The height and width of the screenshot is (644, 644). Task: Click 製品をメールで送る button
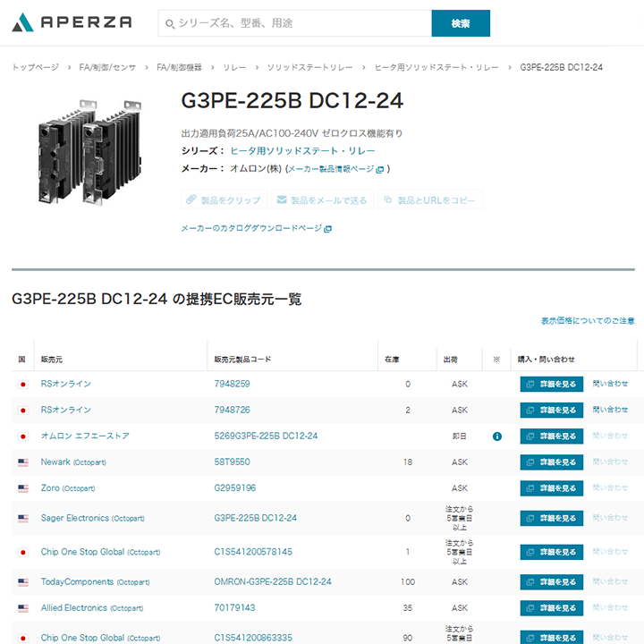click(322, 200)
